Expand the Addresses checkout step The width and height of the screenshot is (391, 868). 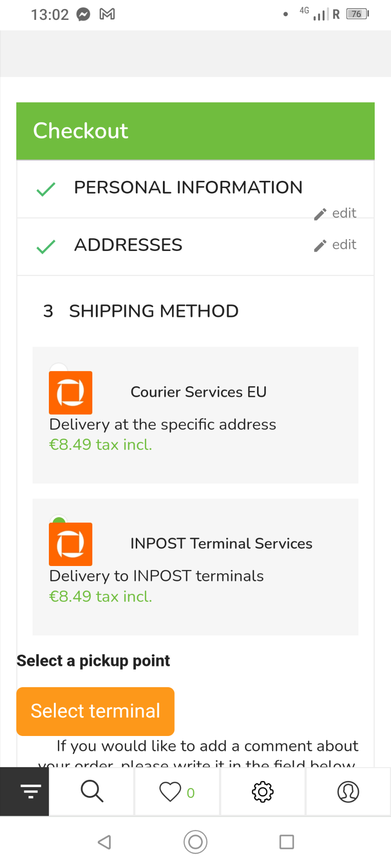tap(128, 245)
